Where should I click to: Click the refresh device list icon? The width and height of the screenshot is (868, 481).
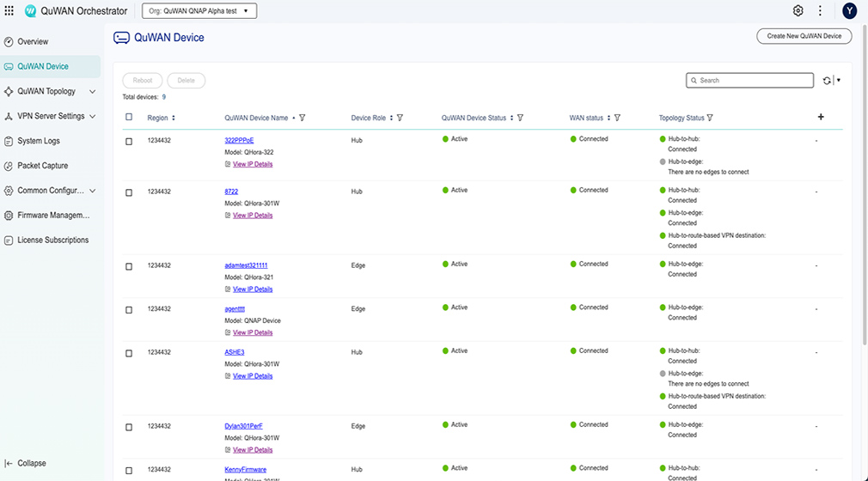point(827,81)
